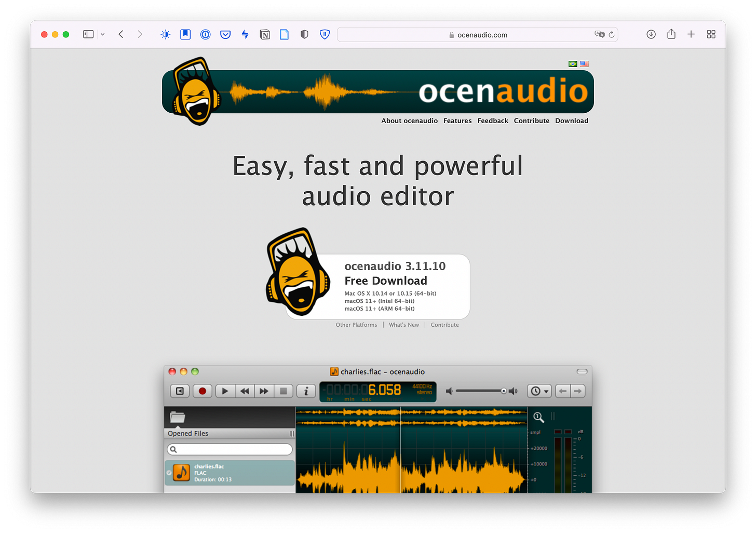Viewport: 756px width, 533px height.
Task: Open the Contribute item in the top menu
Action: point(532,121)
